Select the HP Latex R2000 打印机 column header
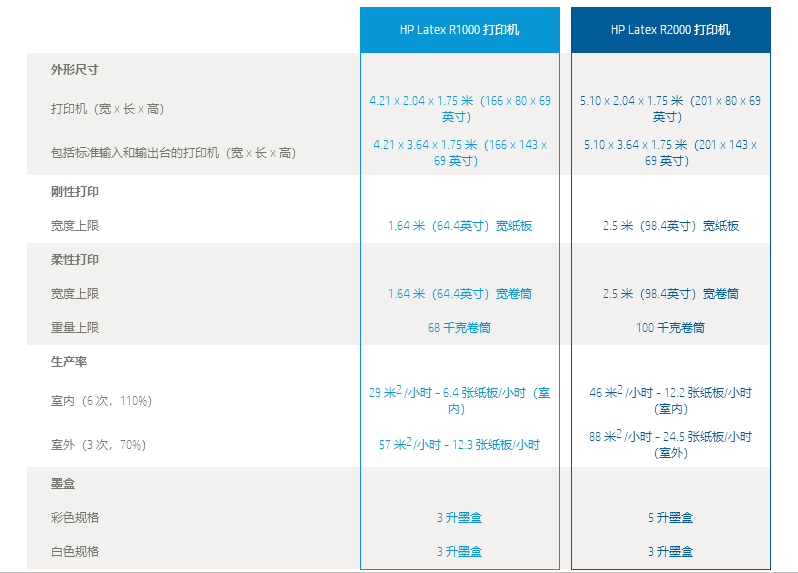 coord(671,30)
